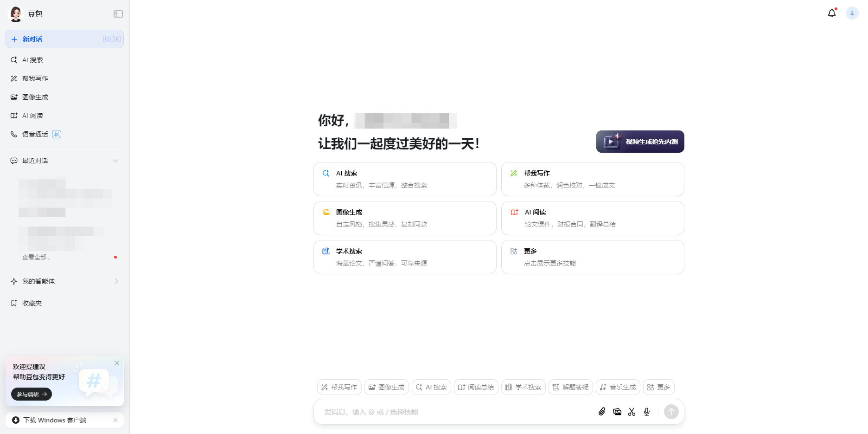868x434 pixels.
Task: Click the sparkle icon beside 我的智能体
Action: pos(14,281)
